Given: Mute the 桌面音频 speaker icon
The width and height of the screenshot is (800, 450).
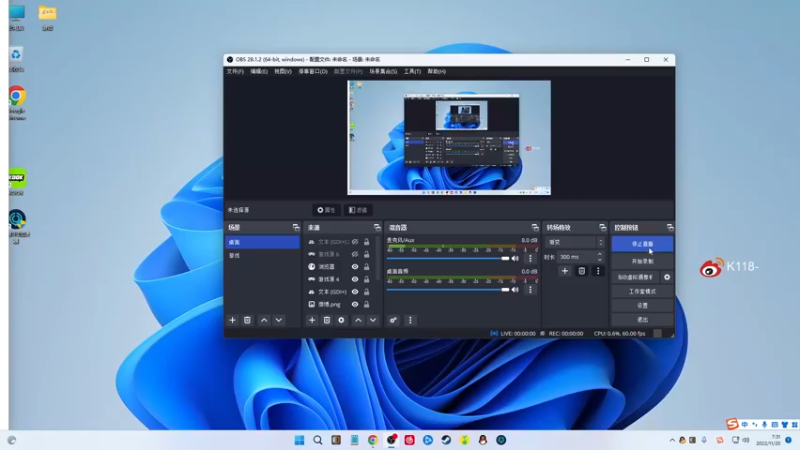Looking at the screenshot, I should click(x=515, y=289).
